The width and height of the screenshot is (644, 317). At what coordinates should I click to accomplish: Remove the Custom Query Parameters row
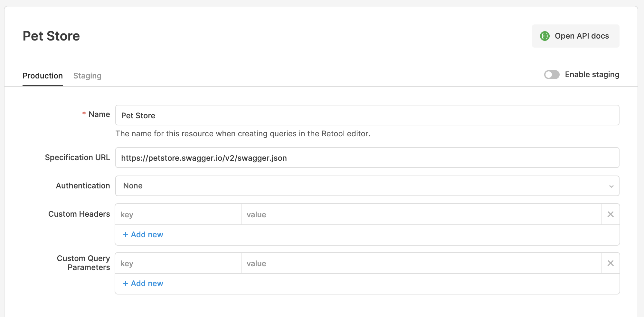click(611, 263)
